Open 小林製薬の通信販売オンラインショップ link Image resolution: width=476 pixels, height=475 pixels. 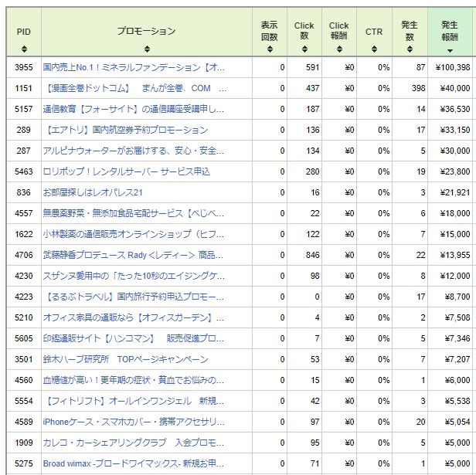pyautogui.click(x=133, y=234)
